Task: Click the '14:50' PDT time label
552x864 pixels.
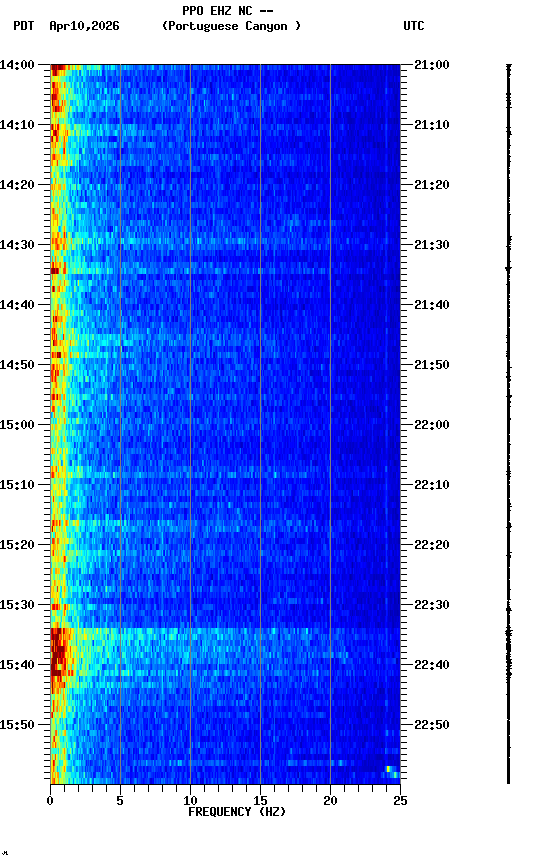Action: [17, 365]
